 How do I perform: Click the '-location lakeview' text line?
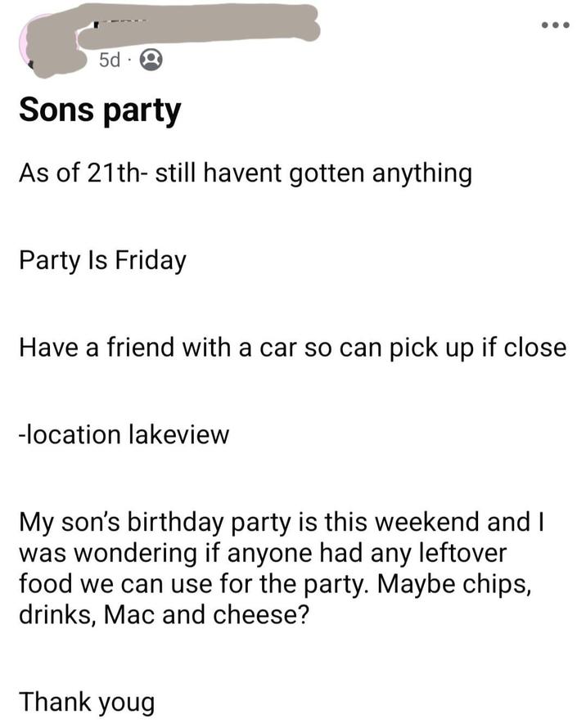[124, 434]
